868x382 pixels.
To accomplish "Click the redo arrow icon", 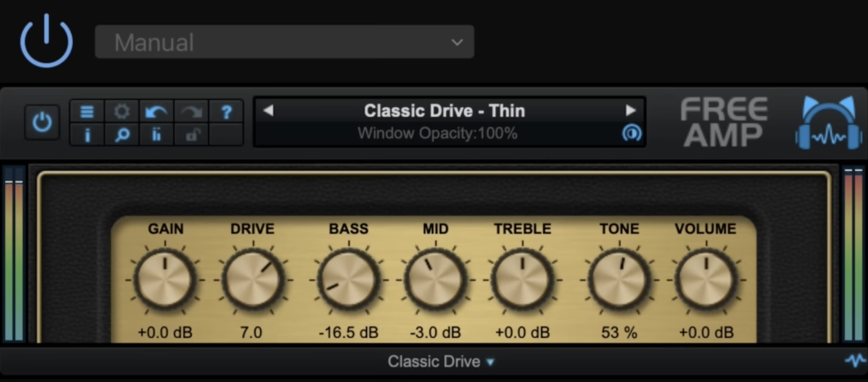I will tap(191, 112).
